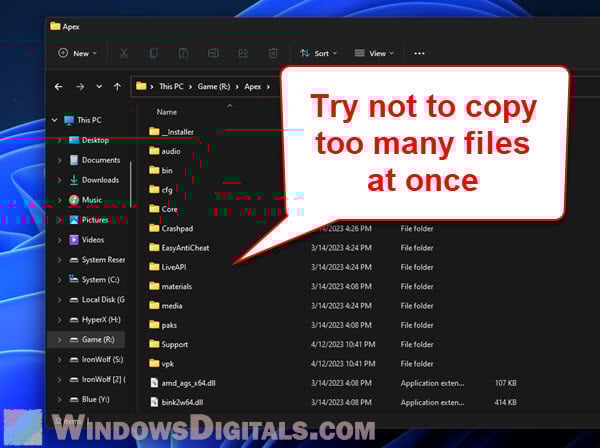Screen dimensions: 600x448
Task: Click the Cut scissors icon
Action: 124,53
